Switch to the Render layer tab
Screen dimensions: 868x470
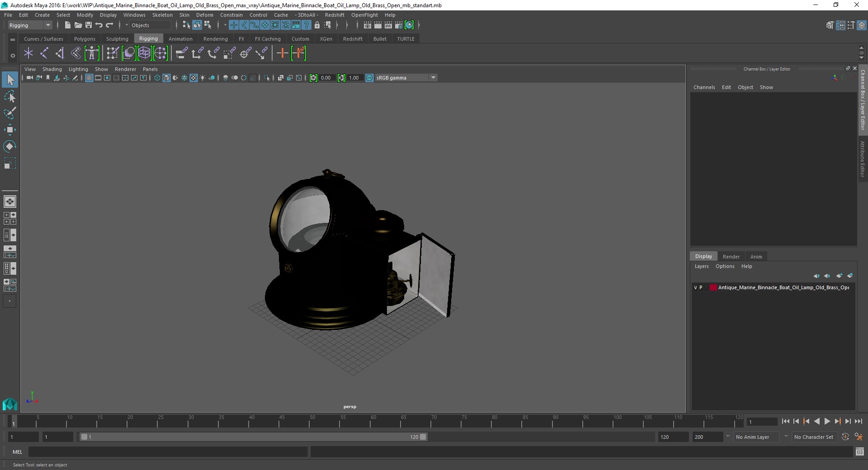click(x=731, y=257)
